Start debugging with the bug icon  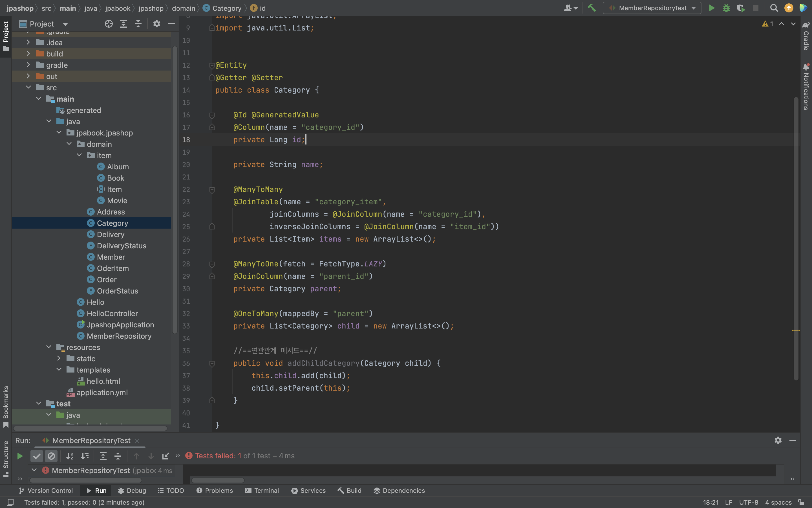(726, 8)
